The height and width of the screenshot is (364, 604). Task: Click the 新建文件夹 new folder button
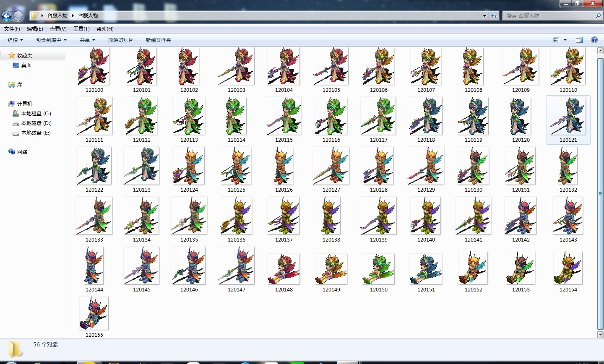click(158, 40)
